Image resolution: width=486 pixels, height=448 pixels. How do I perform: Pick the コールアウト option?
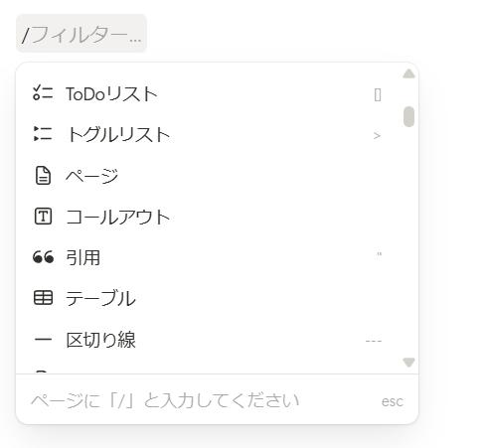click(207, 217)
